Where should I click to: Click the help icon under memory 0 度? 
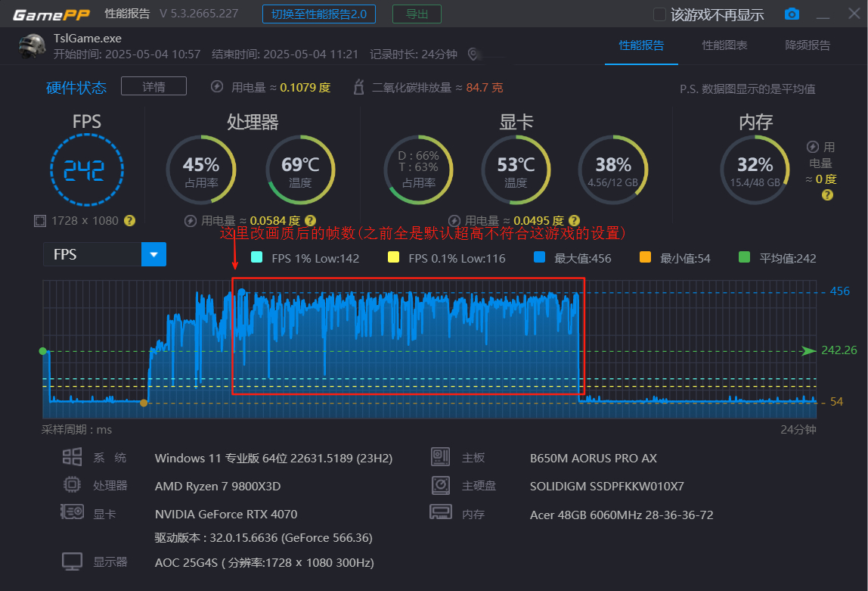pos(827,195)
